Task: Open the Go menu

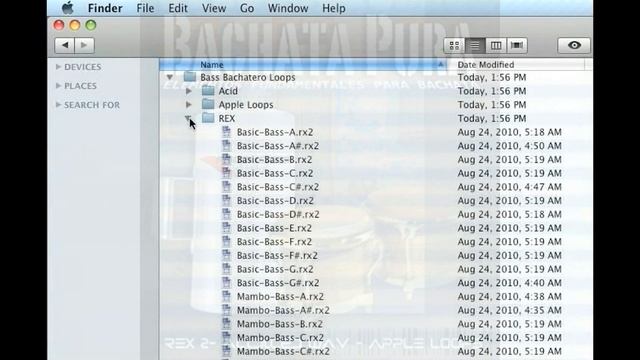Action: [247, 8]
